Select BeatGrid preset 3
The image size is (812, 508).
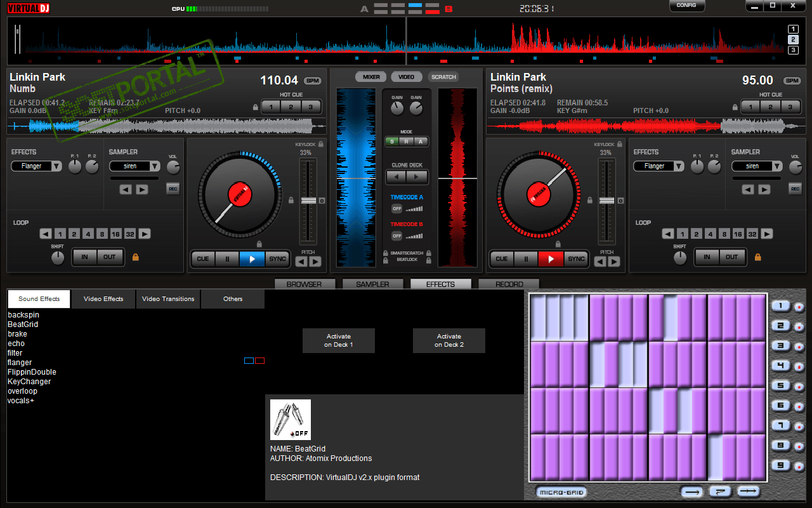(x=781, y=346)
